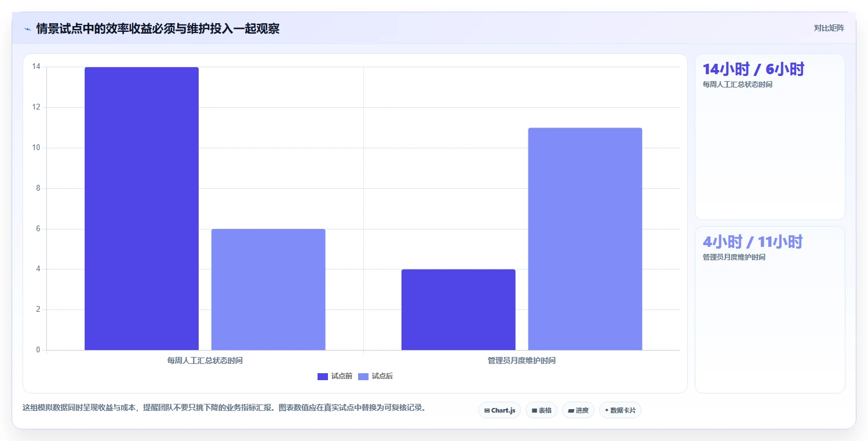Click the 14小时 / 6小时 card value
The width and height of the screenshot is (868, 441).
(753, 69)
